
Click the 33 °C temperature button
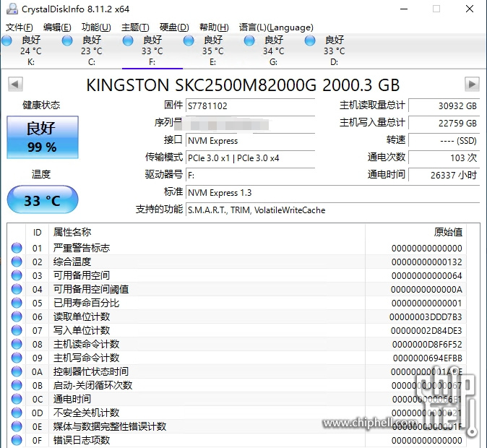43,199
